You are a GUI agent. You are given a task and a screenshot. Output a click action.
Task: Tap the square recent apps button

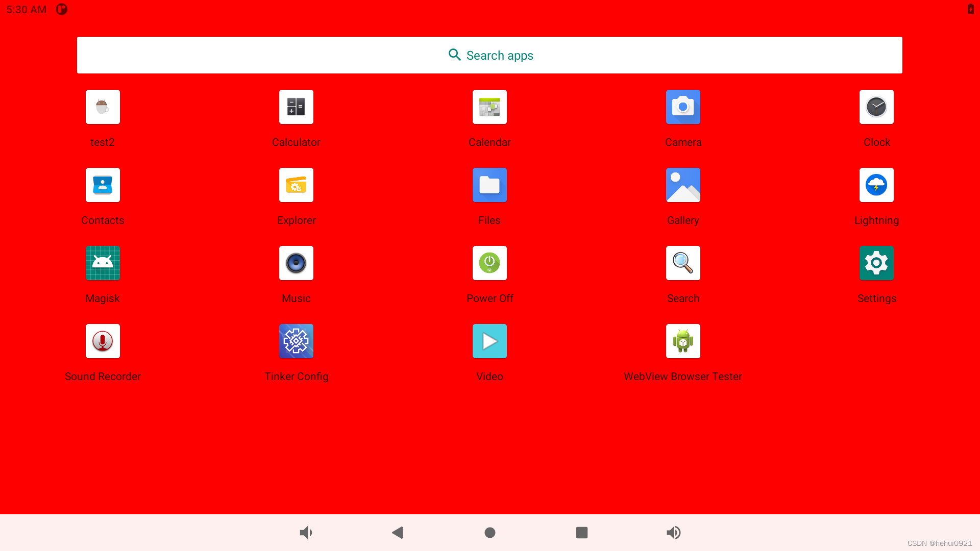[581, 532]
